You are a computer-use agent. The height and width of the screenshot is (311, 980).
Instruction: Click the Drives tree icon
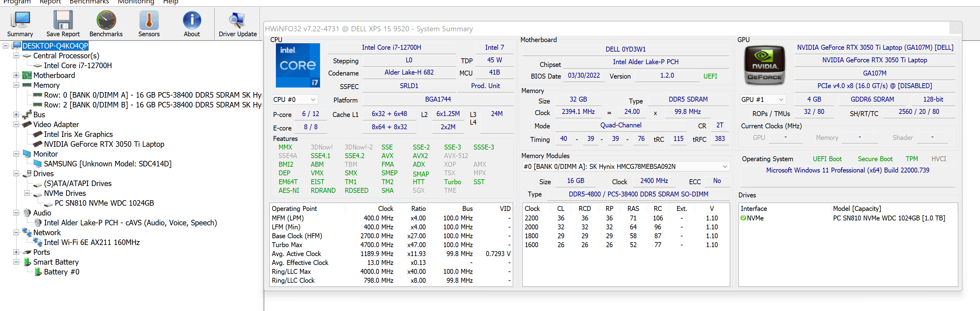click(x=27, y=173)
